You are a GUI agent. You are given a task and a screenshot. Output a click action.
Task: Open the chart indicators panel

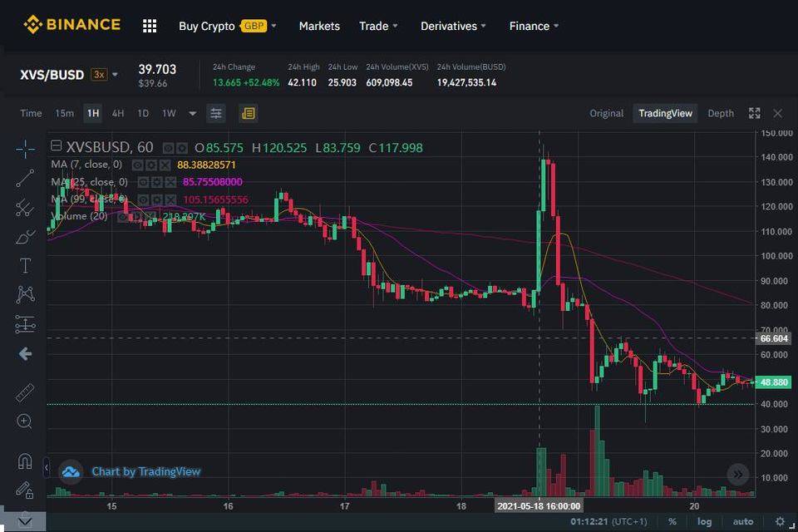(214, 113)
